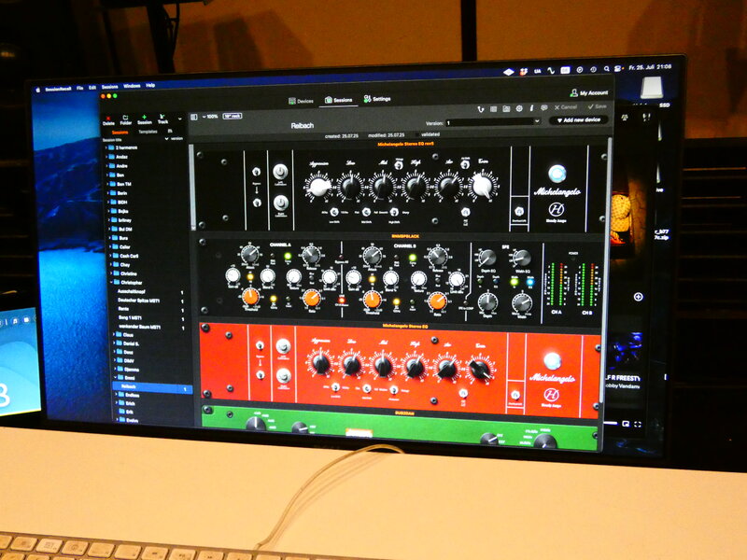Create a new Folder in the session toolbar

[126, 119]
